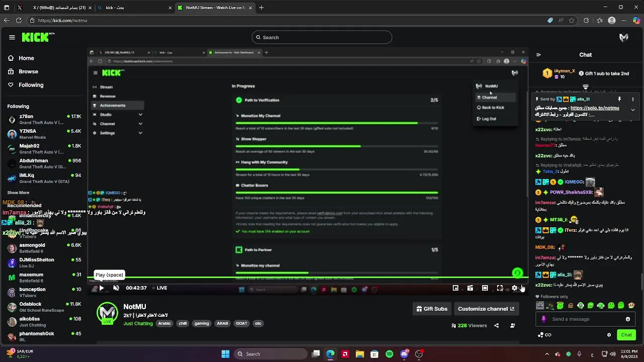This screenshot has height=362, width=644.
Task: Open profile avatar menu at top right
Action: pyautogui.click(x=624, y=37)
